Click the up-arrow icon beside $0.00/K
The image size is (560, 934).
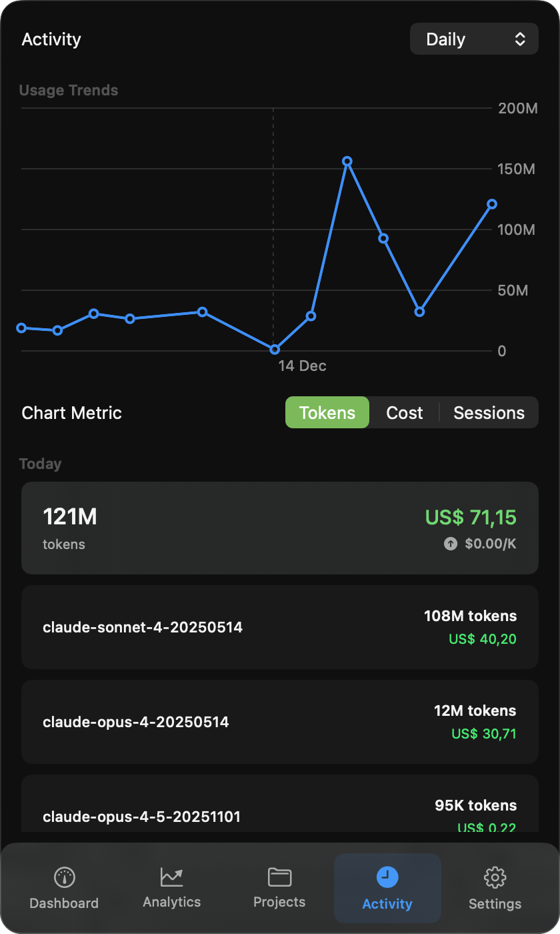pyautogui.click(x=451, y=544)
